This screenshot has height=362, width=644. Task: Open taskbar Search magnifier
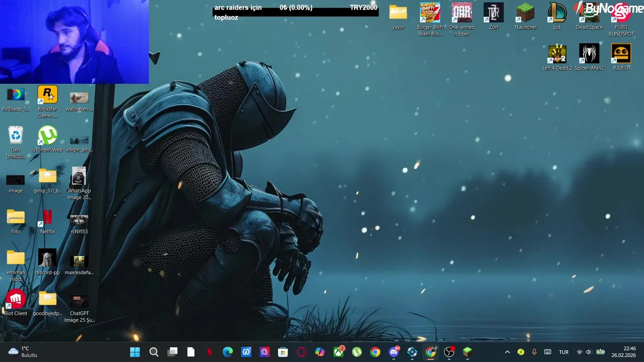point(154,352)
